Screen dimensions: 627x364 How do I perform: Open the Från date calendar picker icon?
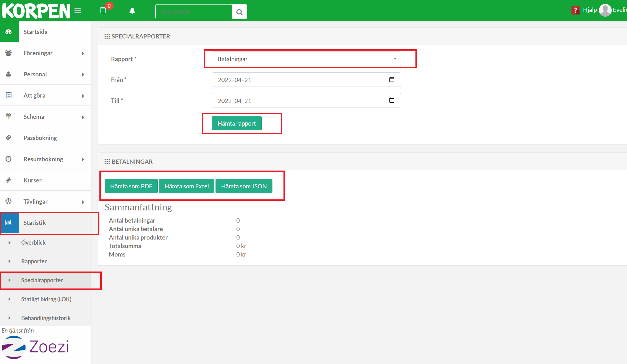tap(392, 79)
